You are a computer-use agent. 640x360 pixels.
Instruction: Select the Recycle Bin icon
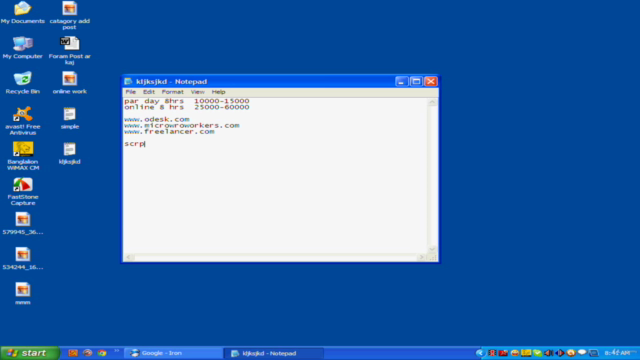click(x=22, y=83)
